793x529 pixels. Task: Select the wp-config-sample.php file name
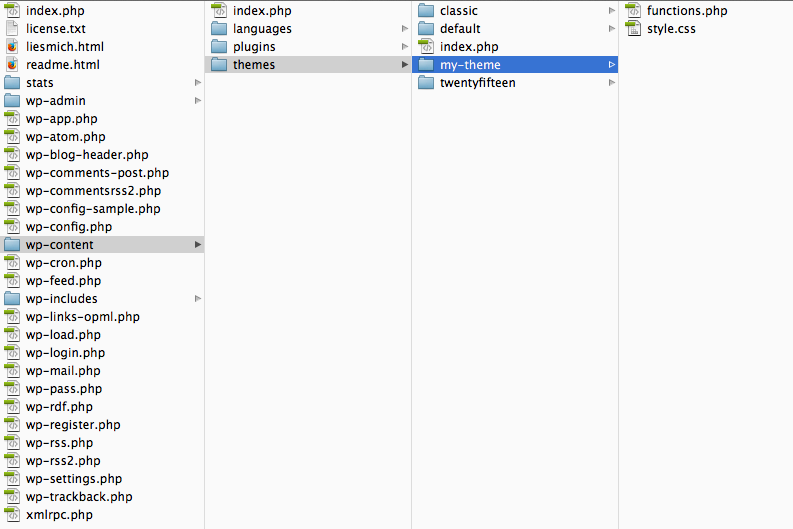click(x=93, y=209)
